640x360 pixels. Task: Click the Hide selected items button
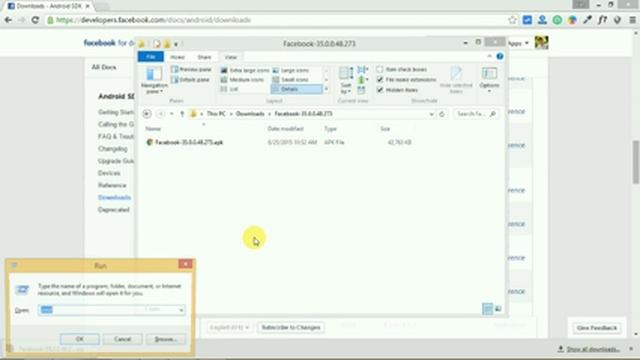coord(456,80)
